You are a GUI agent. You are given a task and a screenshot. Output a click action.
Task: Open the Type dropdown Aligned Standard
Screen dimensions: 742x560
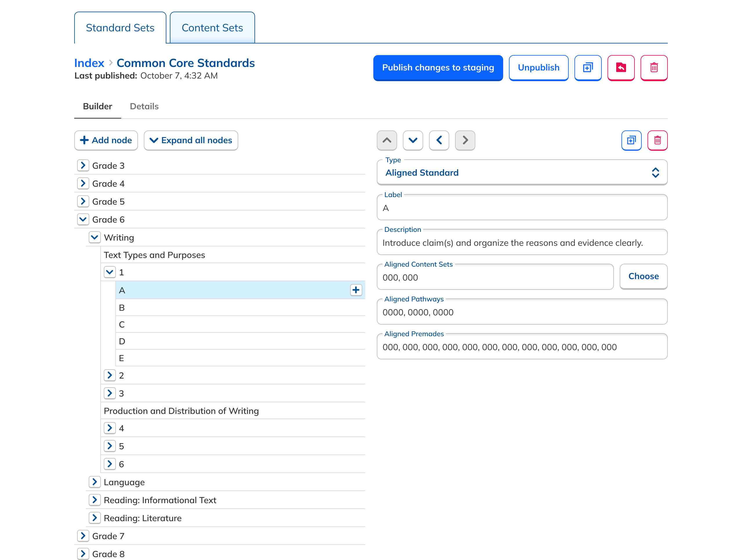522,172
